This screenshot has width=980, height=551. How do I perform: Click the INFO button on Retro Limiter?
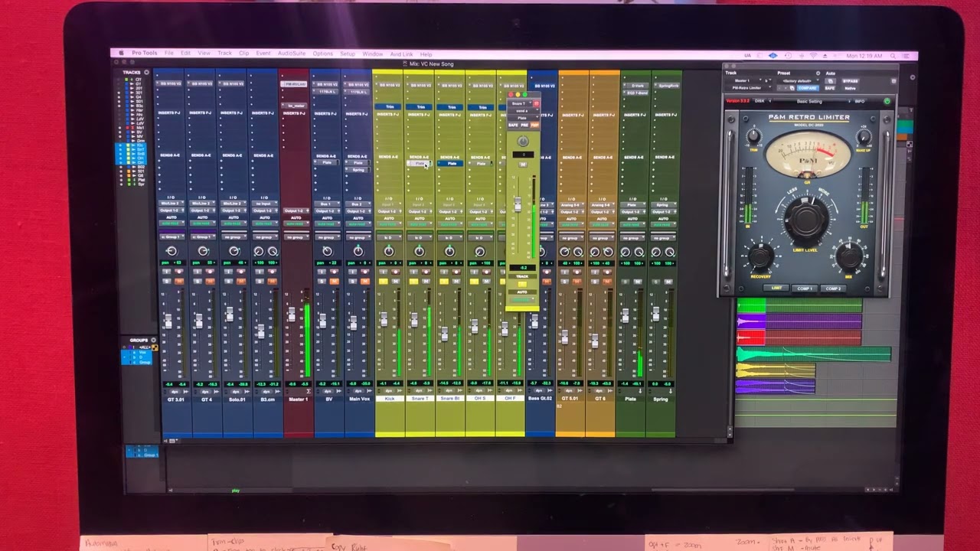860,101
